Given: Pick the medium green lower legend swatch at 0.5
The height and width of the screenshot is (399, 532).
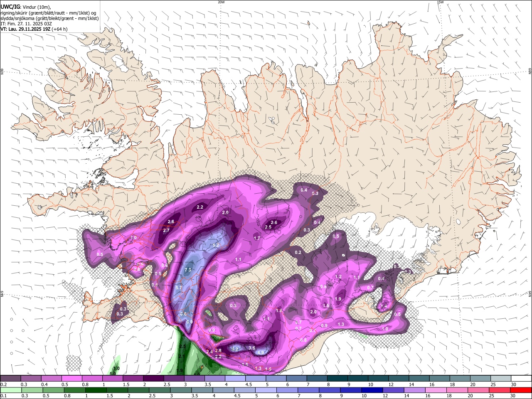Looking at the screenshot, I should point(53,390).
